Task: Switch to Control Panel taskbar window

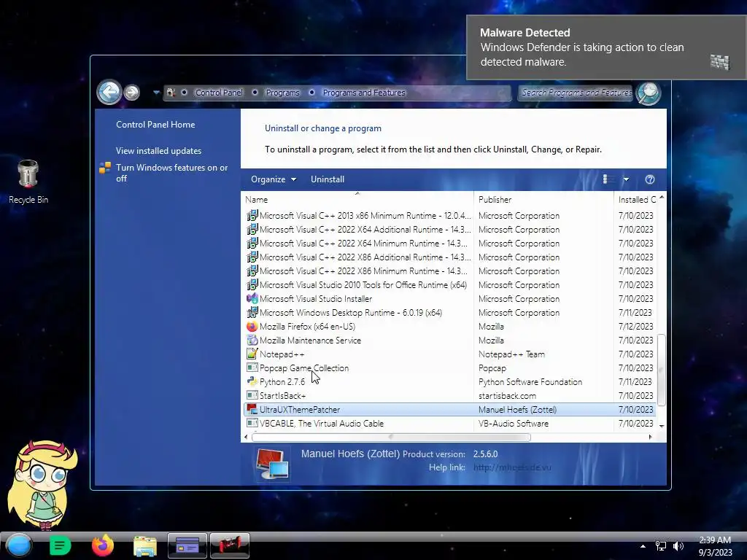Action: point(187,545)
